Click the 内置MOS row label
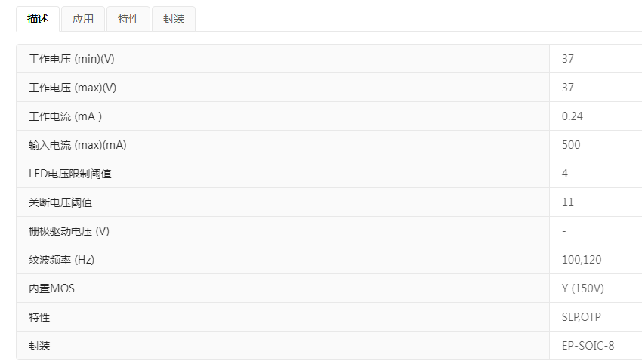This screenshot has width=642, height=364. (51, 288)
